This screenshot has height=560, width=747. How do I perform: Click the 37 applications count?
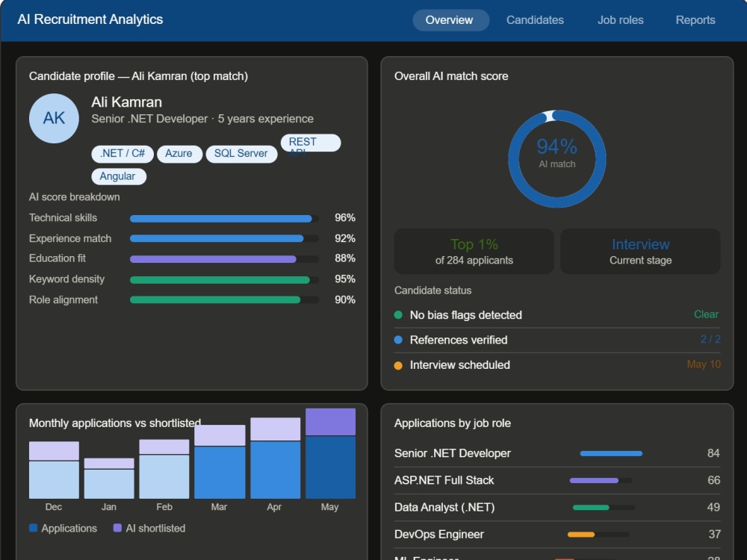(x=714, y=535)
